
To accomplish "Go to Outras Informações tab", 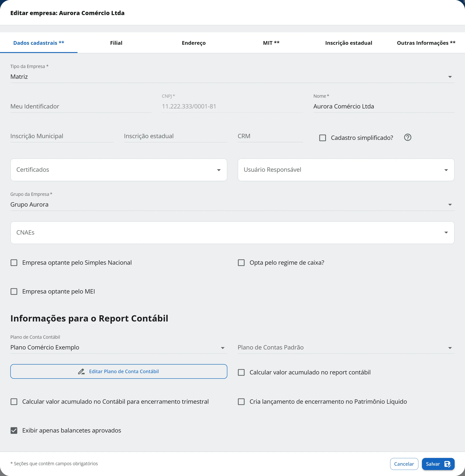I will coord(426,43).
